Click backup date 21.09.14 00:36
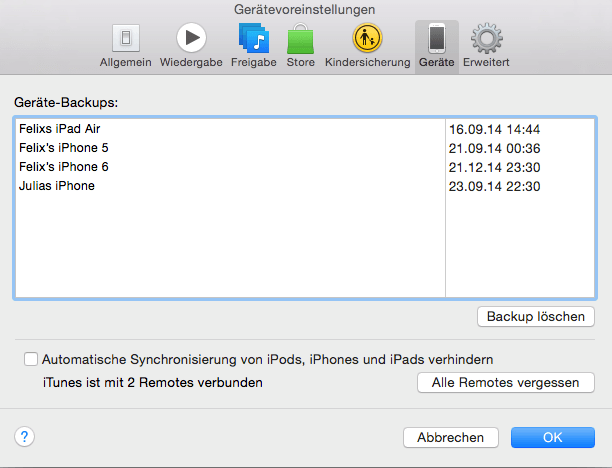The height and width of the screenshot is (468, 612). [495, 148]
